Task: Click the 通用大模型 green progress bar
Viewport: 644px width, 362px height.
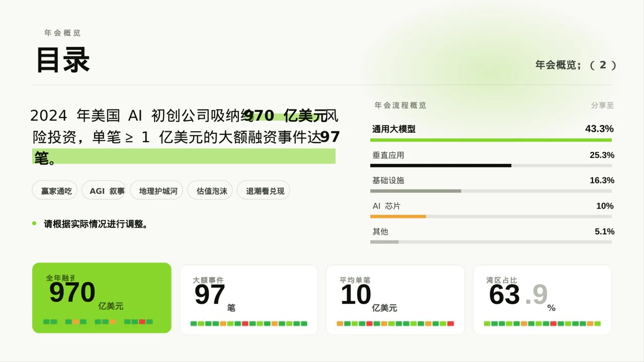Action: (x=491, y=140)
